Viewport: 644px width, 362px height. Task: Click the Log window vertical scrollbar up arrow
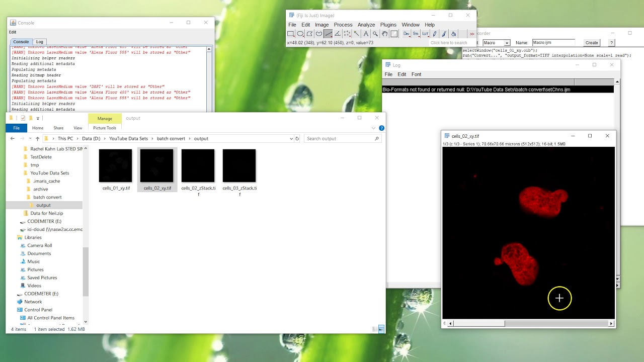tap(617, 81)
